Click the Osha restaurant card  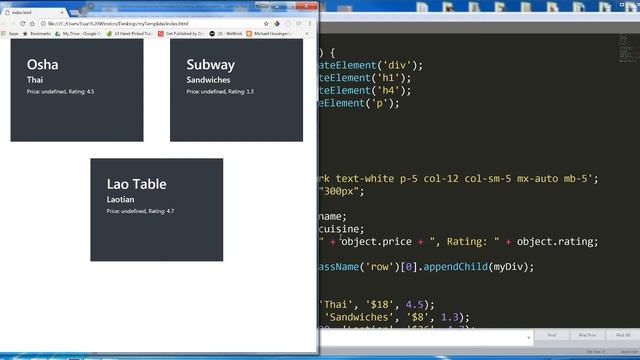click(x=77, y=90)
